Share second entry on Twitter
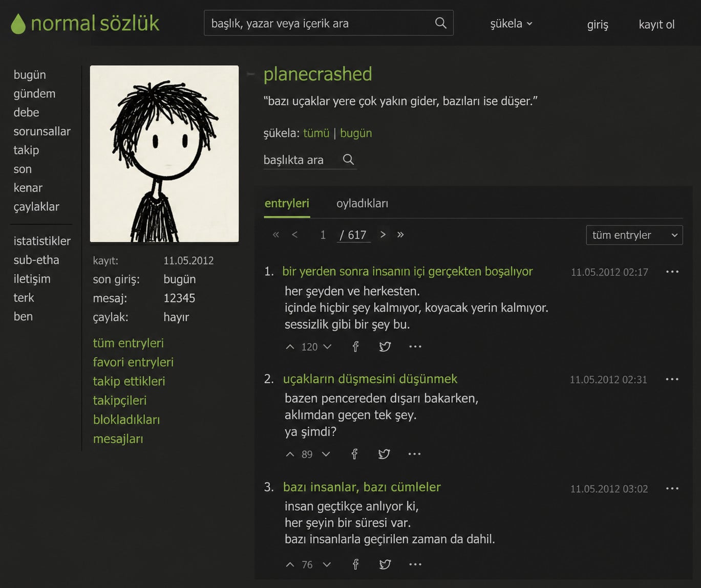The width and height of the screenshot is (701, 588). 384,454
